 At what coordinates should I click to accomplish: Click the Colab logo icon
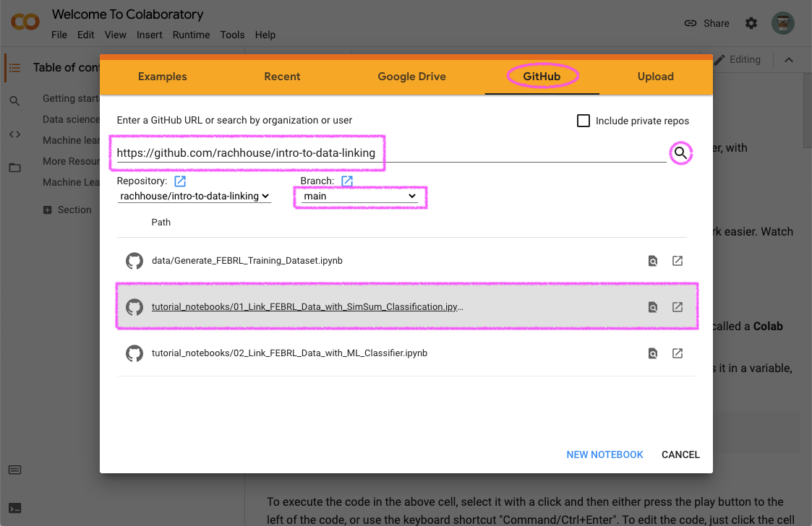coord(25,22)
